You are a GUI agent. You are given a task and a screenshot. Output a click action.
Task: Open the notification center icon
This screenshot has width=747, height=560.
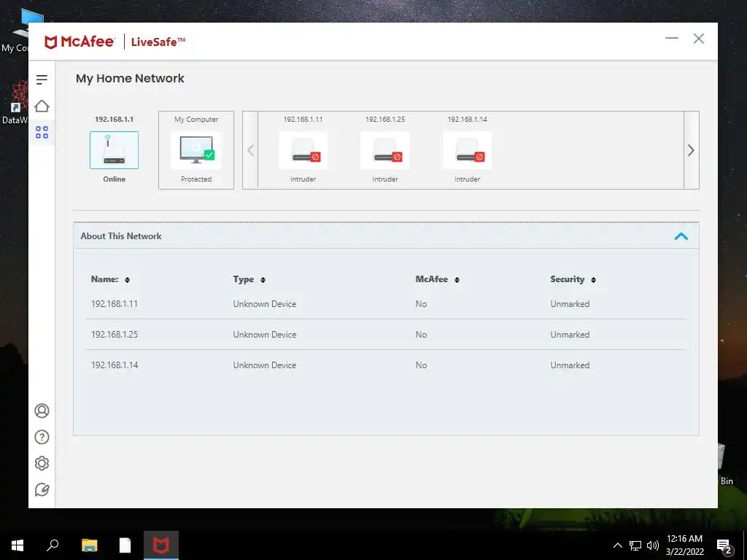724,547
